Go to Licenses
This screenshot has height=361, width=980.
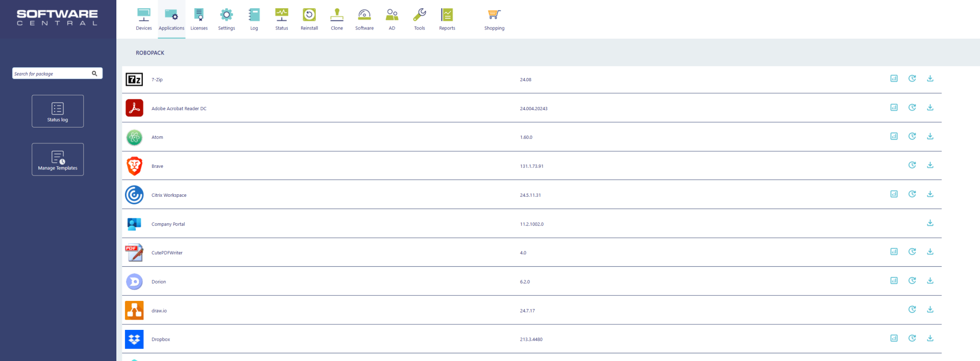(199, 19)
